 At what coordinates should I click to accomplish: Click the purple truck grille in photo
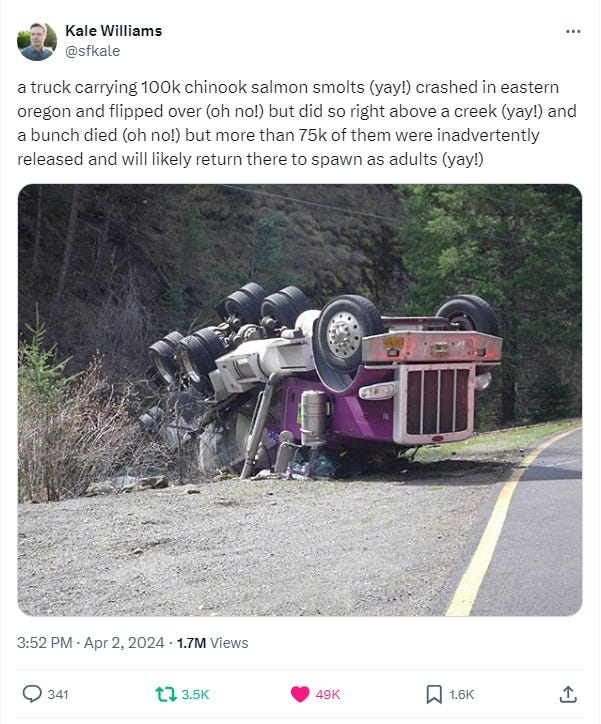(437, 401)
